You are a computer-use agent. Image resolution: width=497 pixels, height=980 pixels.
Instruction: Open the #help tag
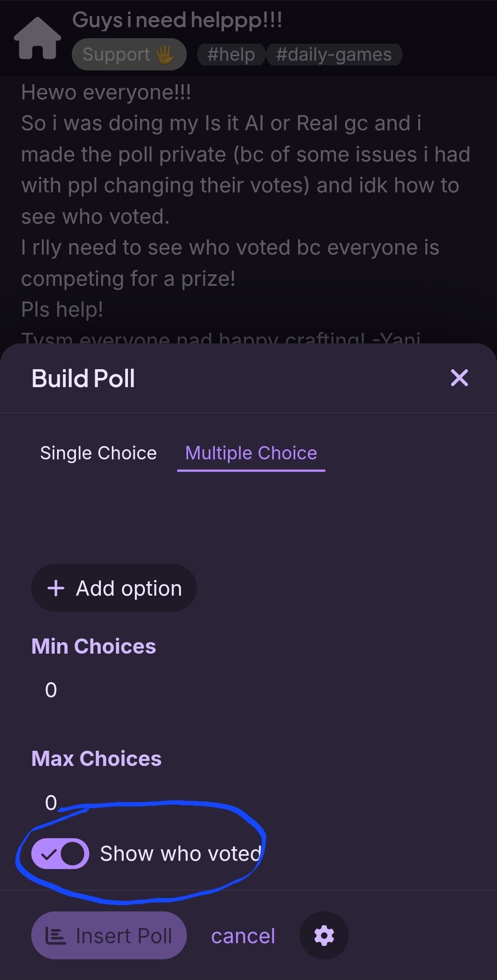coord(231,54)
